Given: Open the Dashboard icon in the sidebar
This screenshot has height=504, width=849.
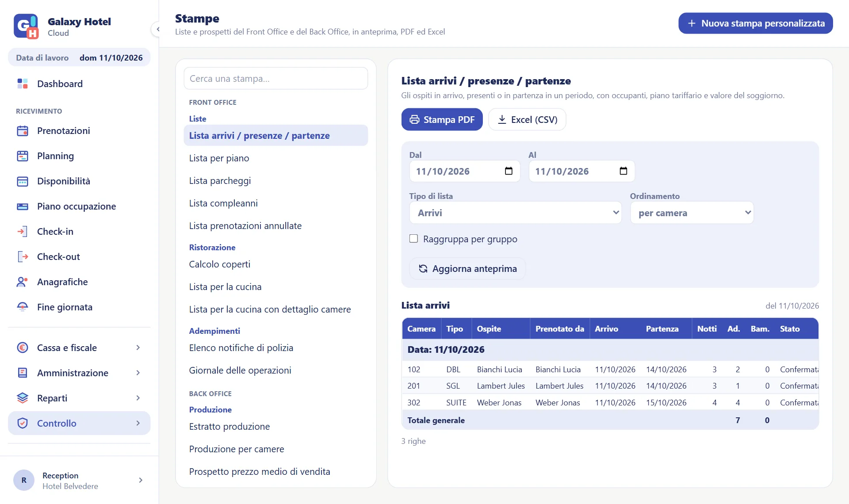Looking at the screenshot, I should click(23, 84).
